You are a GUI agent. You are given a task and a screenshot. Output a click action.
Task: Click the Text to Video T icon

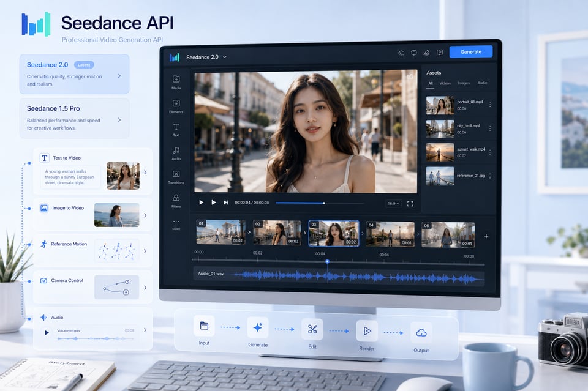pos(45,158)
